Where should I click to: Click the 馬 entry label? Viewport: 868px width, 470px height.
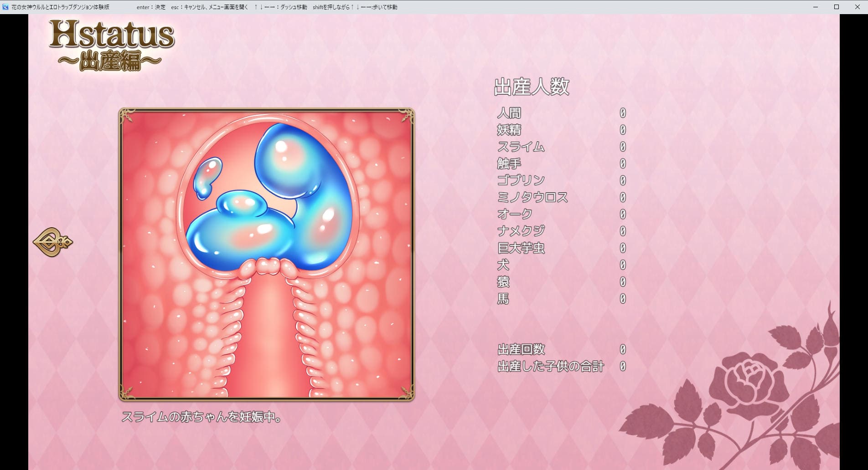[503, 299]
